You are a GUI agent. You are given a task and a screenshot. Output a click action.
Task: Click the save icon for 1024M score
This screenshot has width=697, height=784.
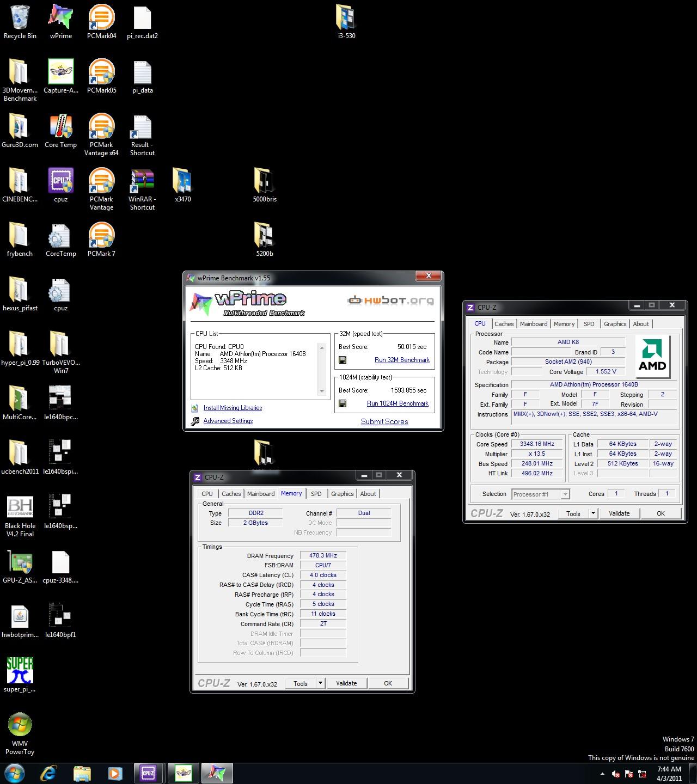(x=343, y=403)
